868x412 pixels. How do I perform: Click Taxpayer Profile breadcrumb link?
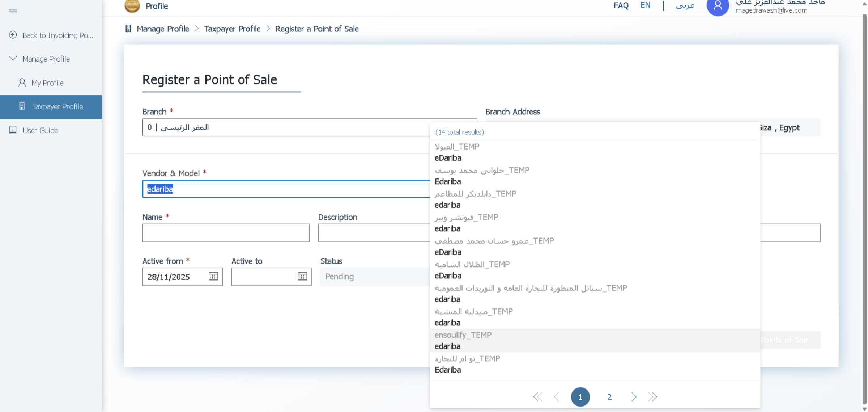[x=232, y=29]
